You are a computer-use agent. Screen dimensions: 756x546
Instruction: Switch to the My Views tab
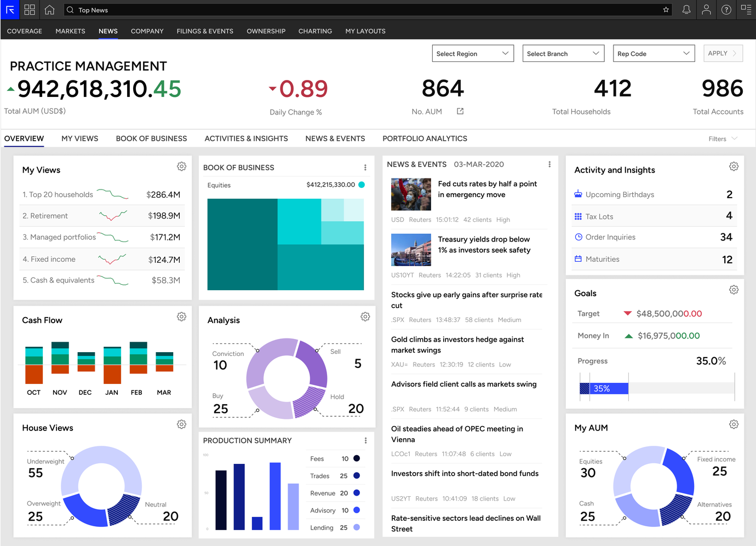click(80, 139)
